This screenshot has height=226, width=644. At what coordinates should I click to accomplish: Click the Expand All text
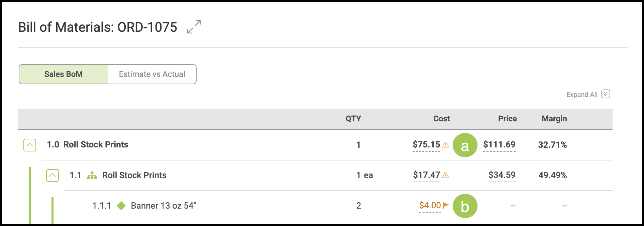pos(581,95)
